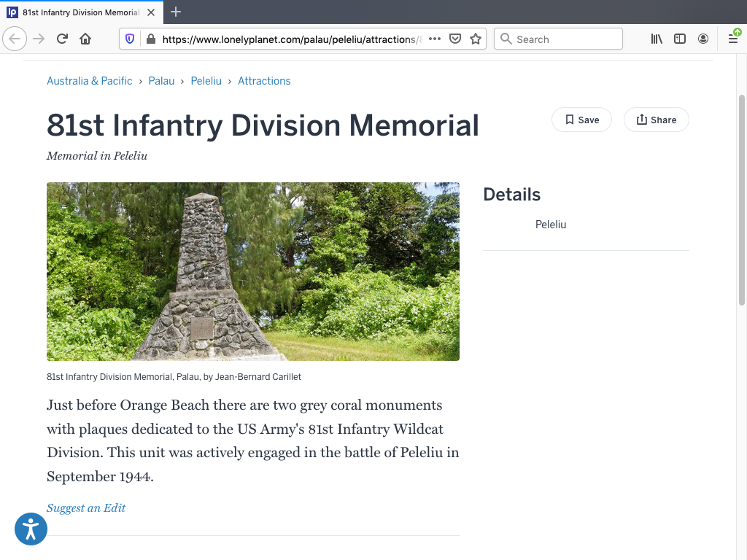Toggle the sidebar view icon

[680, 39]
